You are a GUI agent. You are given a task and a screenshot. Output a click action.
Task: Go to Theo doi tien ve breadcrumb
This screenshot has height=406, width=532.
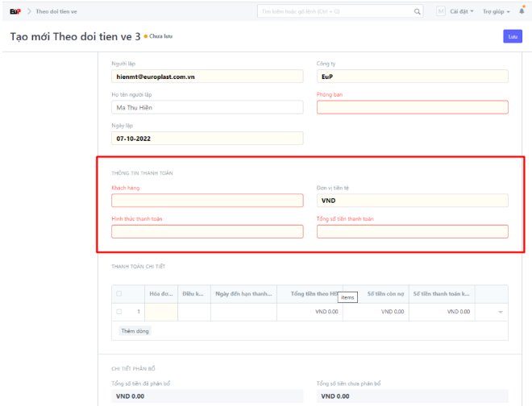[x=57, y=11]
